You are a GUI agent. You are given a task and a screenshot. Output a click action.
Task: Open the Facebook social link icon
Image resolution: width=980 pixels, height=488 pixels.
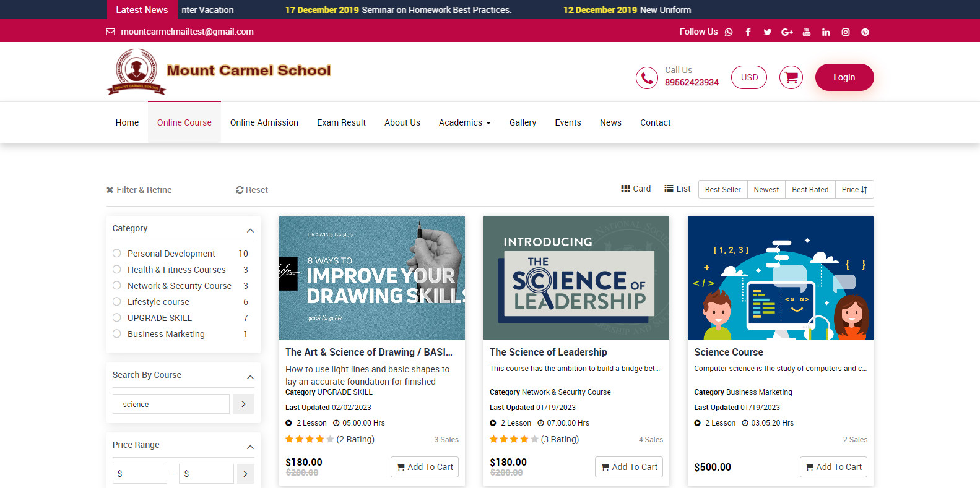(x=748, y=32)
